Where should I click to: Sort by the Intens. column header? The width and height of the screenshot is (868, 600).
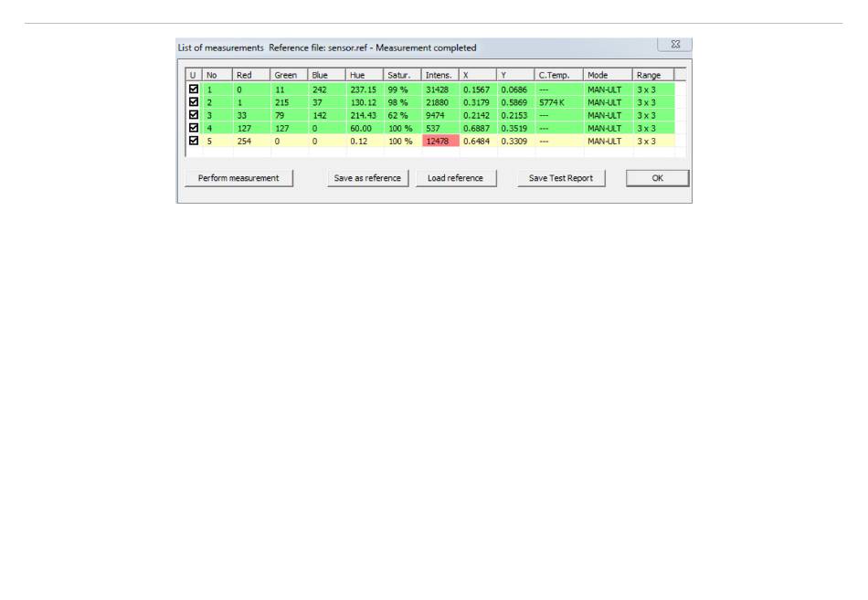[440, 75]
